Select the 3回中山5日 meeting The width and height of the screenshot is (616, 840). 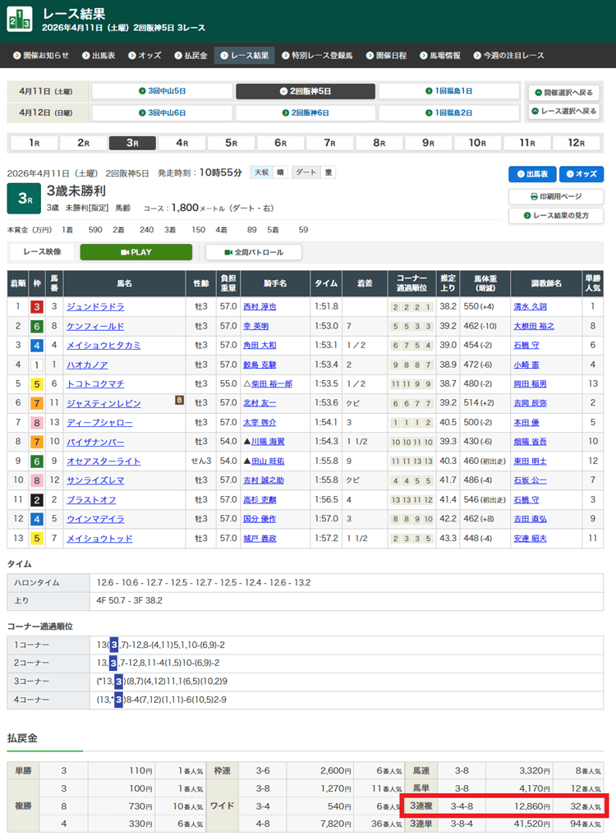click(x=162, y=91)
